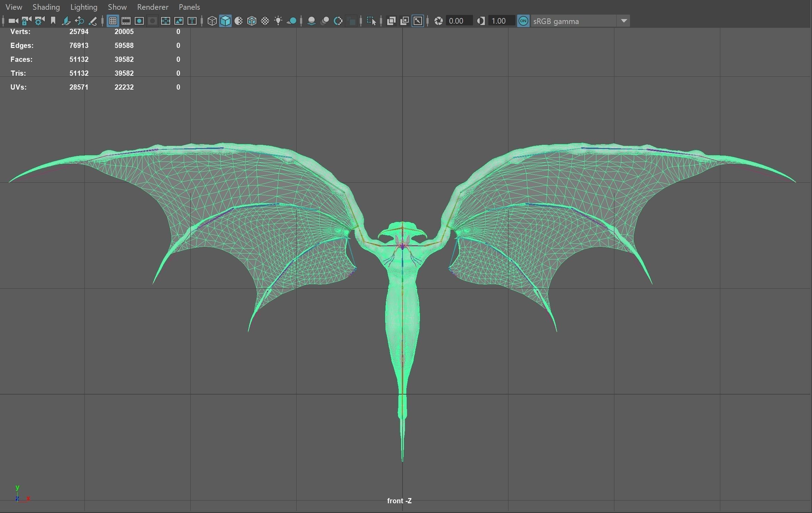Viewport: 812px width, 513px height.
Task: Click the Image Plane icon
Action: coord(66,21)
